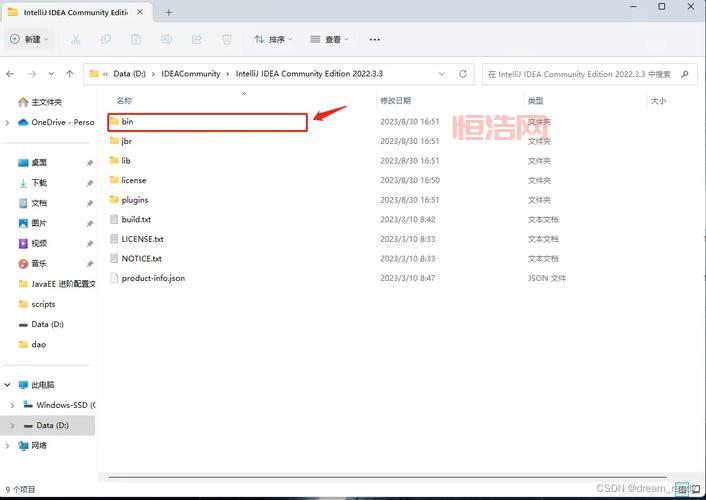Click the Cut icon in toolbar
The image size is (706, 500).
coord(76,39)
